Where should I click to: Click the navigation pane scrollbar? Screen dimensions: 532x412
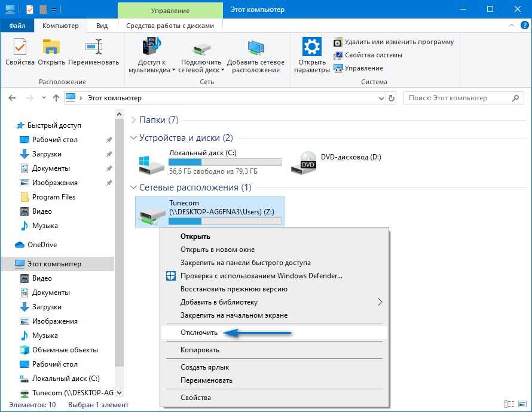(x=118, y=239)
